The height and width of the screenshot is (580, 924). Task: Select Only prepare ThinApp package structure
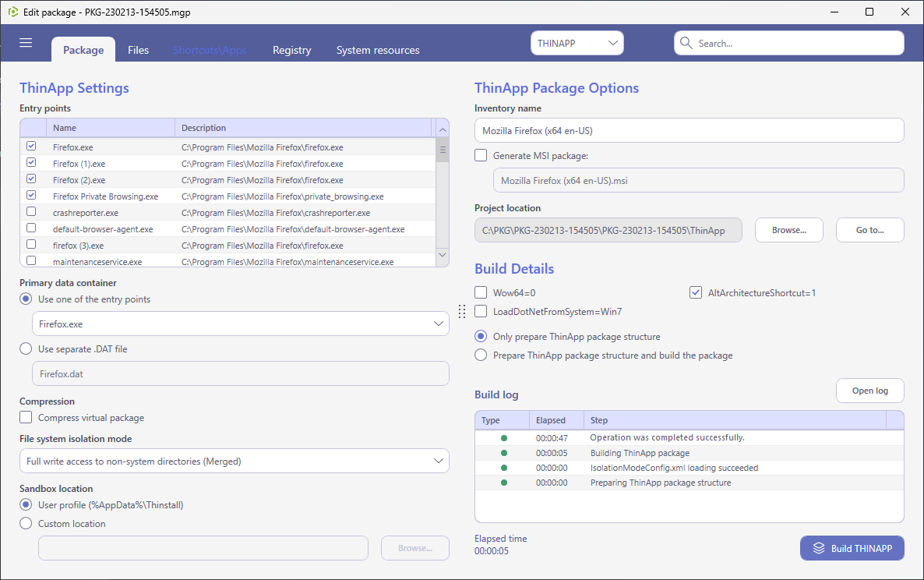(481, 337)
